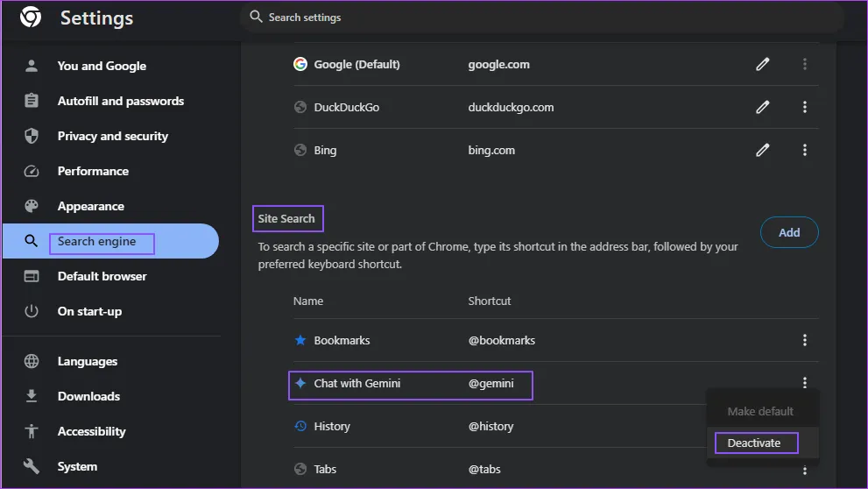The height and width of the screenshot is (489, 868).
Task: Click the person icon beside You and Google
Action: click(x=32, y=66)
